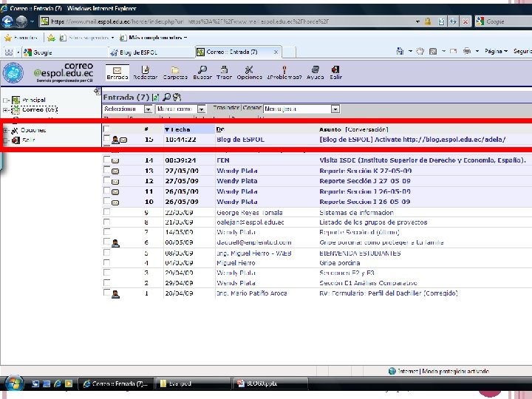The width and height of the screenshot is (532, 399).
Task: Click the refresh button in address bar
Action: 453,21
